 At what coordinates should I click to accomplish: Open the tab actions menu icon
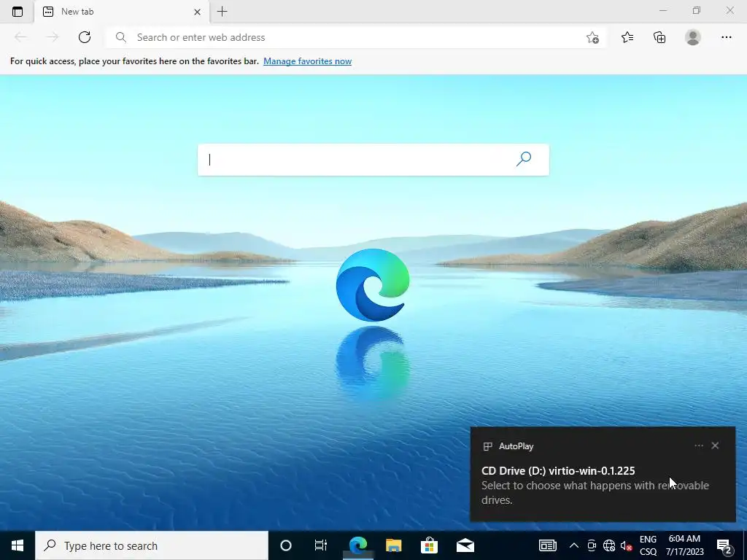tap(18, 12)
